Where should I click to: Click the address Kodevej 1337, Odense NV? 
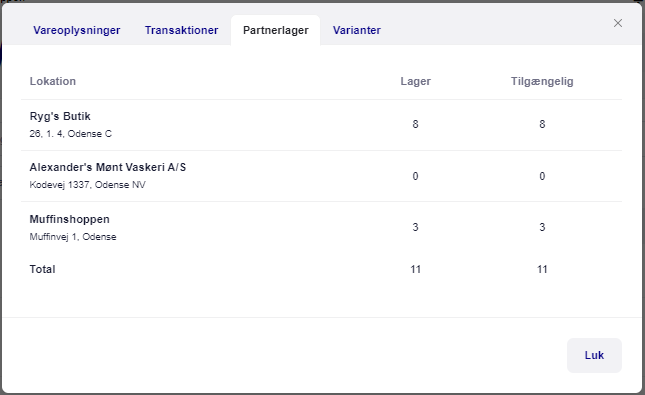88,185
